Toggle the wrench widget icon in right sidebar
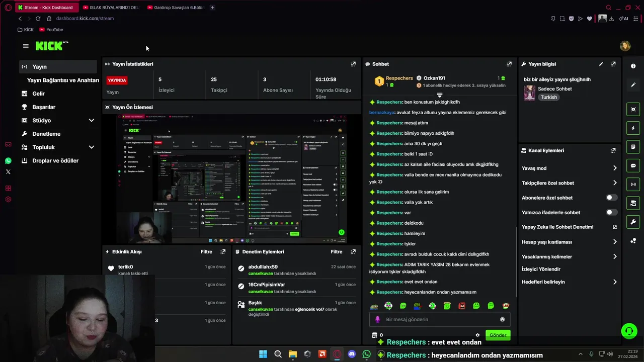The image size is (644, 362). tap(633, 222)
